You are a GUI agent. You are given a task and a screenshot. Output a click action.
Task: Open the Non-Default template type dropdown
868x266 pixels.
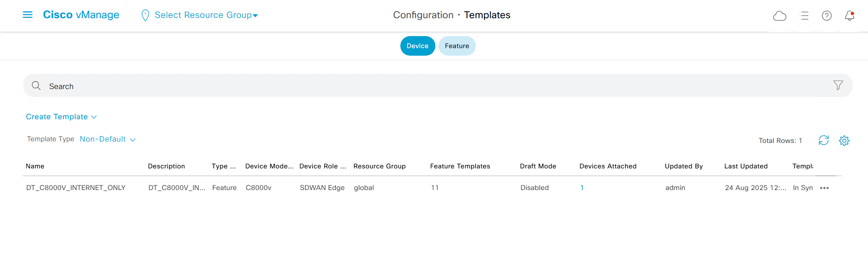pyautogui.click(x=107, y=139)
